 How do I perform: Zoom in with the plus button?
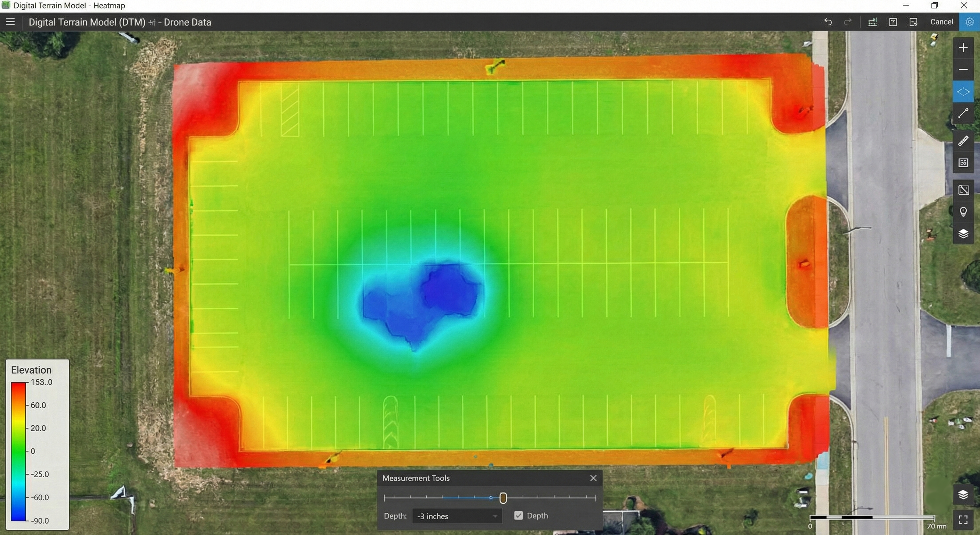pos(963,48)
